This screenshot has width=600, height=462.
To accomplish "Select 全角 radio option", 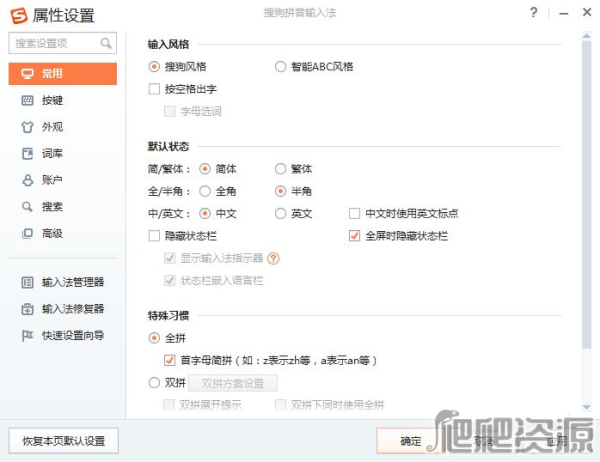I will (205, 191).
